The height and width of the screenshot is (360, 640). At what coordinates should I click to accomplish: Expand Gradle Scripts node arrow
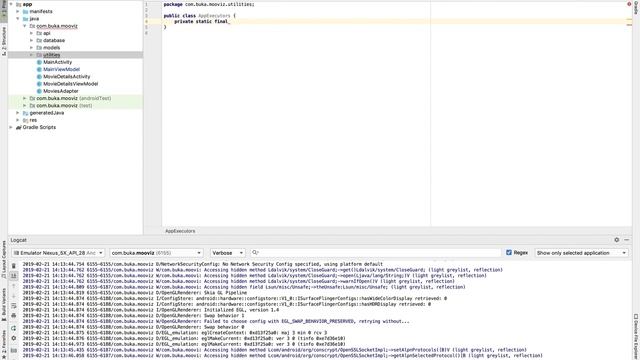(x=11, y=127)
